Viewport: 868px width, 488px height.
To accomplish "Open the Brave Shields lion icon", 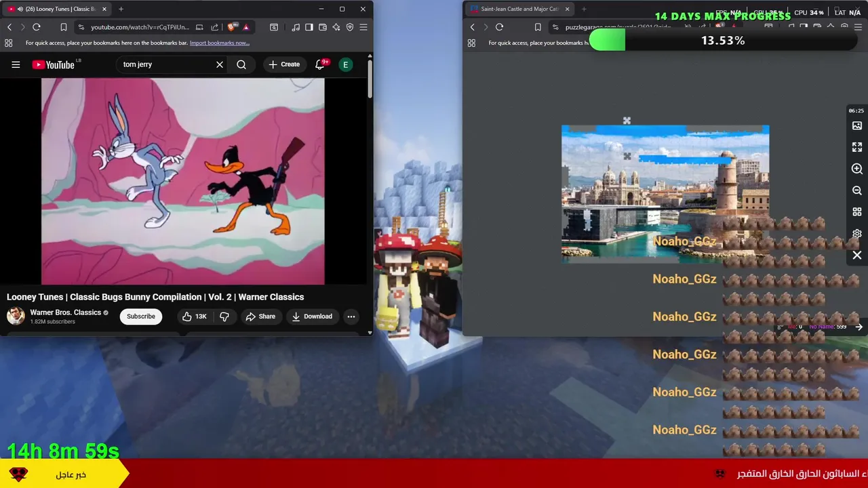I will [x=232, y=27].
